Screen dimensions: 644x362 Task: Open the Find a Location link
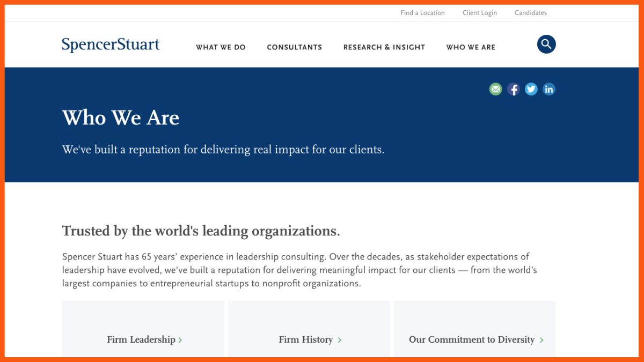point(422,13)
